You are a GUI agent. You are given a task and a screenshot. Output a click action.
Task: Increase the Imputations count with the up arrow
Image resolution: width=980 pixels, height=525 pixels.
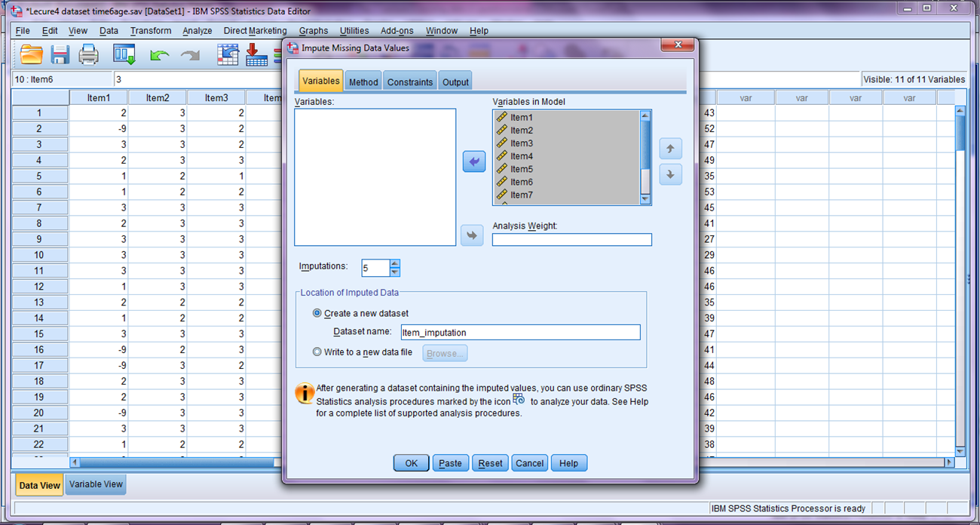tap(395, 263)
